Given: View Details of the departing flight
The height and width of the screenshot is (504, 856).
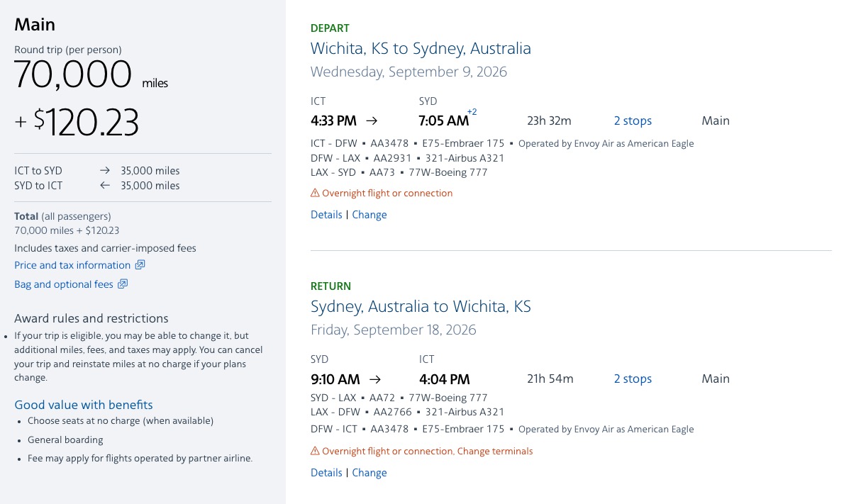Looking at the screenshot, I should coord(326,214).
